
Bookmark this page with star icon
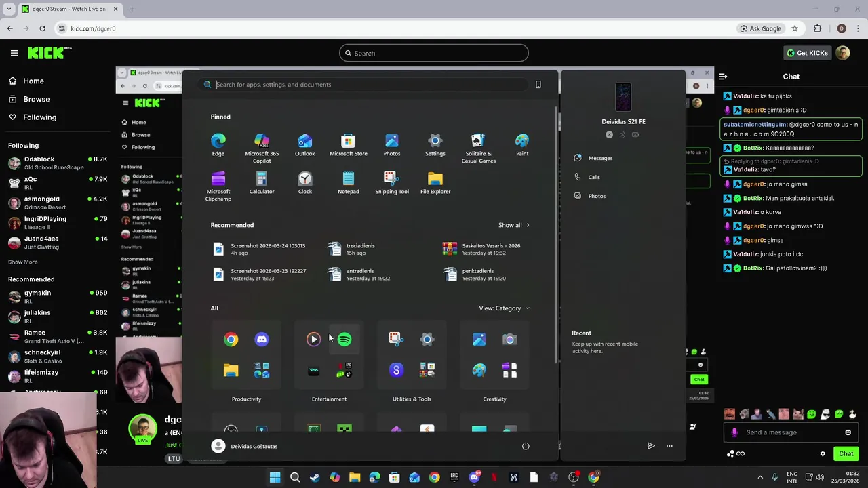pos(795,28)
